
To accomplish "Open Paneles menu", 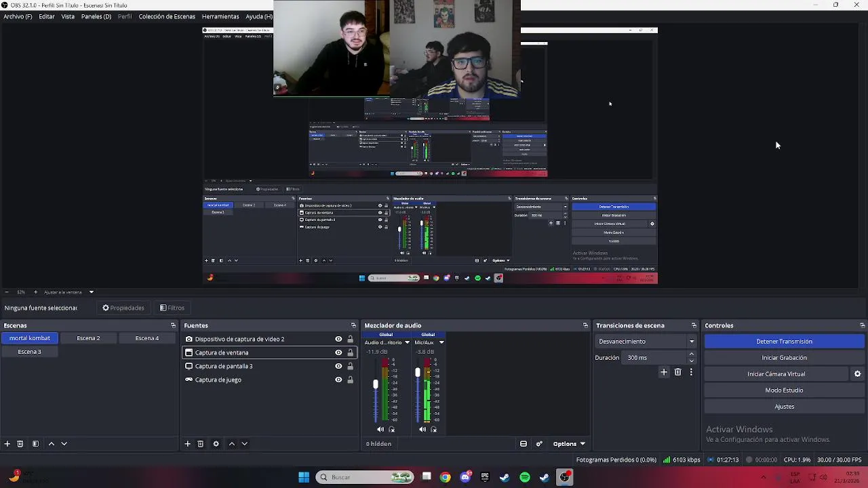I will click(x=96, y=16).
